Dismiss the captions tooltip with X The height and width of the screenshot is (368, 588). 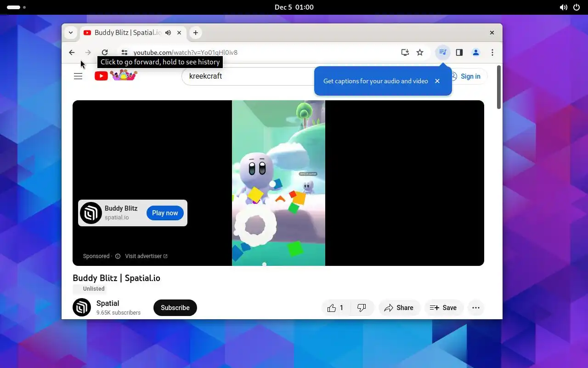[x=437, y=81]
